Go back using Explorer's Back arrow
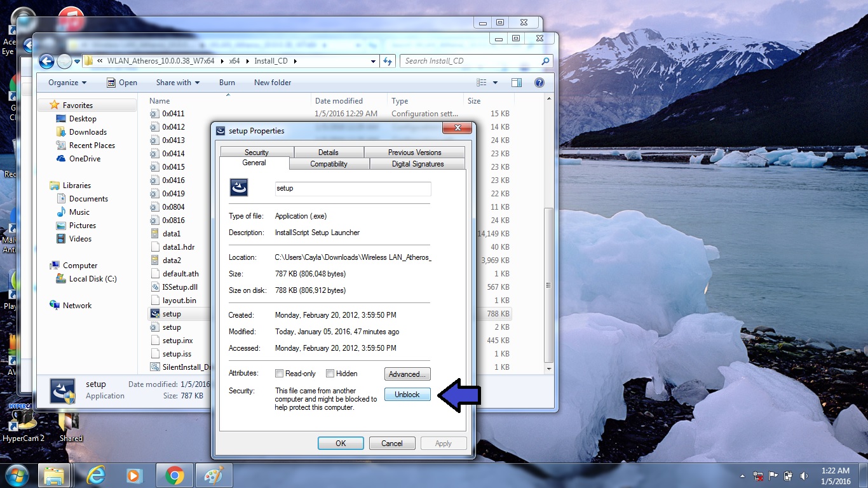The image size is (868, 488). [x=46, y=61]
